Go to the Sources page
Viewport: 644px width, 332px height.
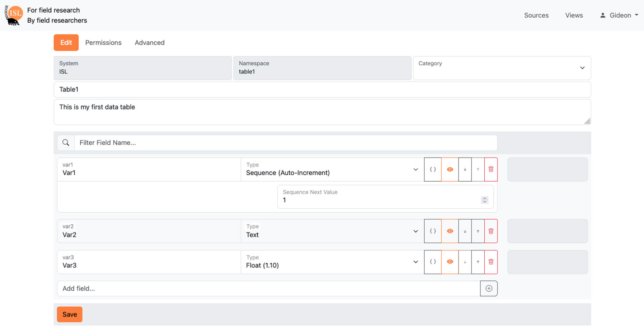pyautogui.click(x=536, y=15)
